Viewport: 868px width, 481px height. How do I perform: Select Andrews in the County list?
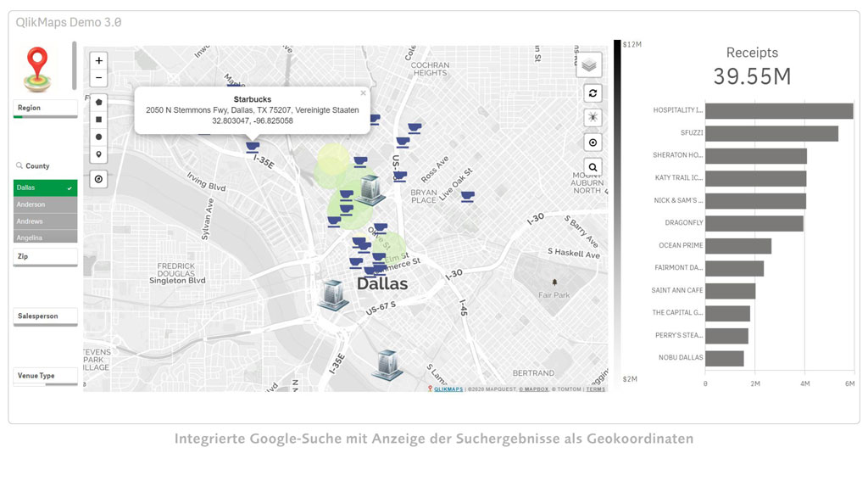coord(46,221)
